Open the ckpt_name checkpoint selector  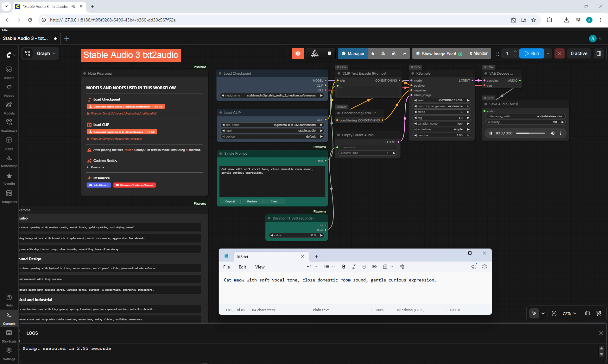(x=272, y=96)
